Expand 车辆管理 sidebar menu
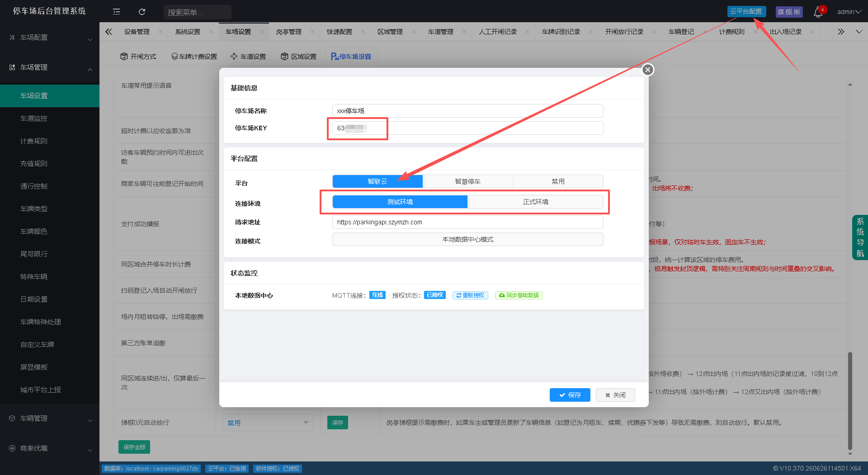This screenshot has height=475, width=868. click(x=50, y=418)
